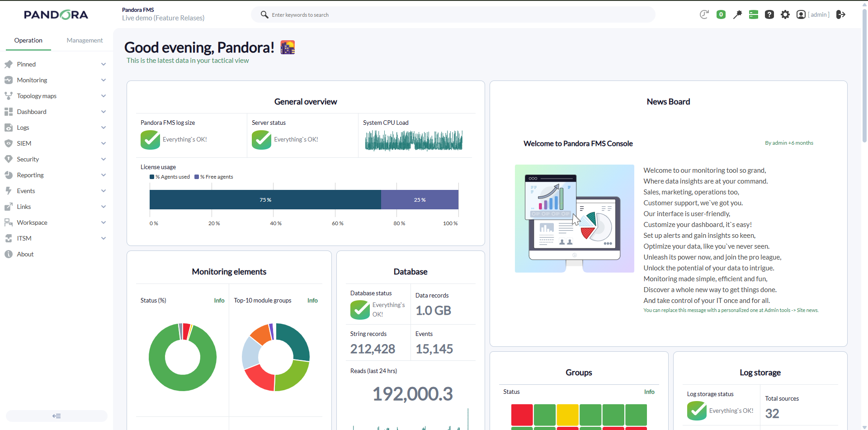
Task: Open the green alerts counter badge
Action: tap(721, 14)
